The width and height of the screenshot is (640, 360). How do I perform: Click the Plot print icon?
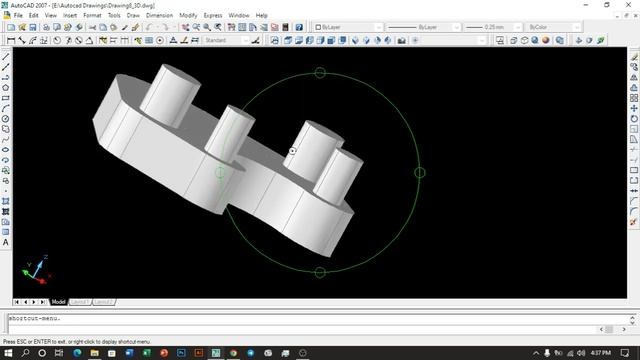pos(46,27)
